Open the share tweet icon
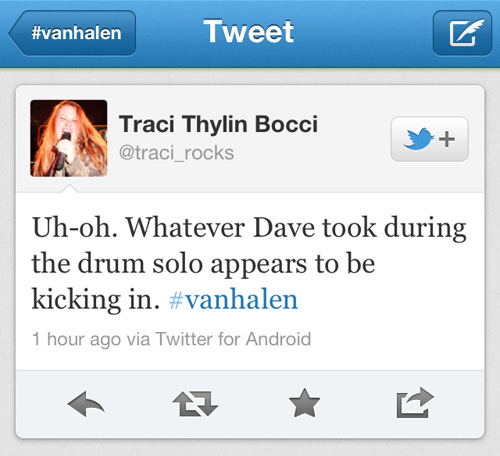This screenshot has height=456, width=500. (415, 403)
